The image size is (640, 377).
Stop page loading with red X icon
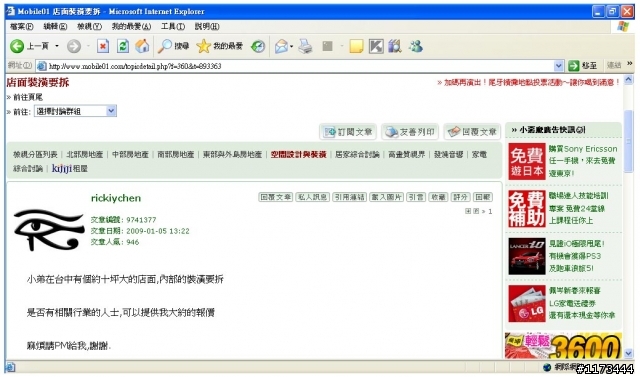pyautogui.click(x=103, y=46)
